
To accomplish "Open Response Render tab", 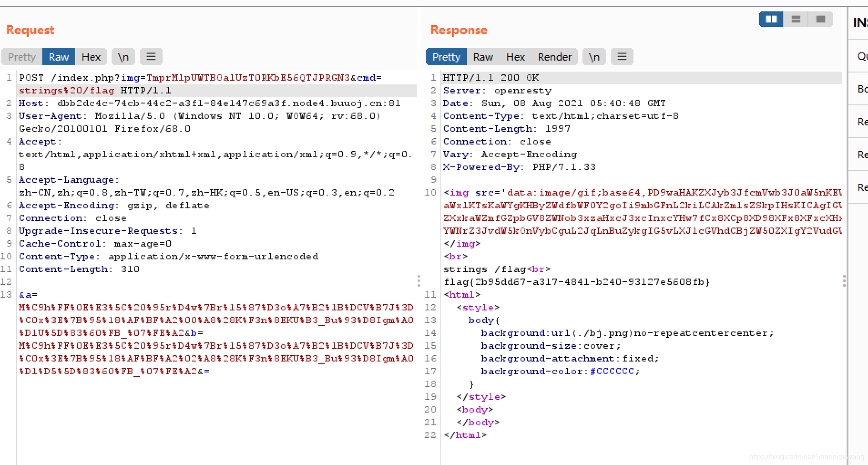I will tap(555, 57).
